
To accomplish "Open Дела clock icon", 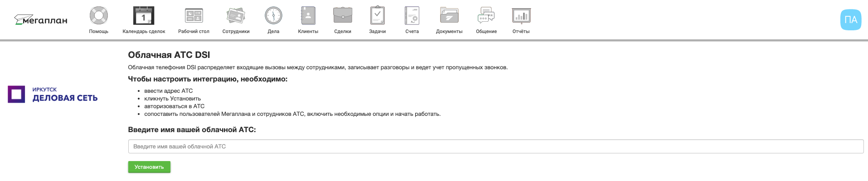I will coord(273,15).
